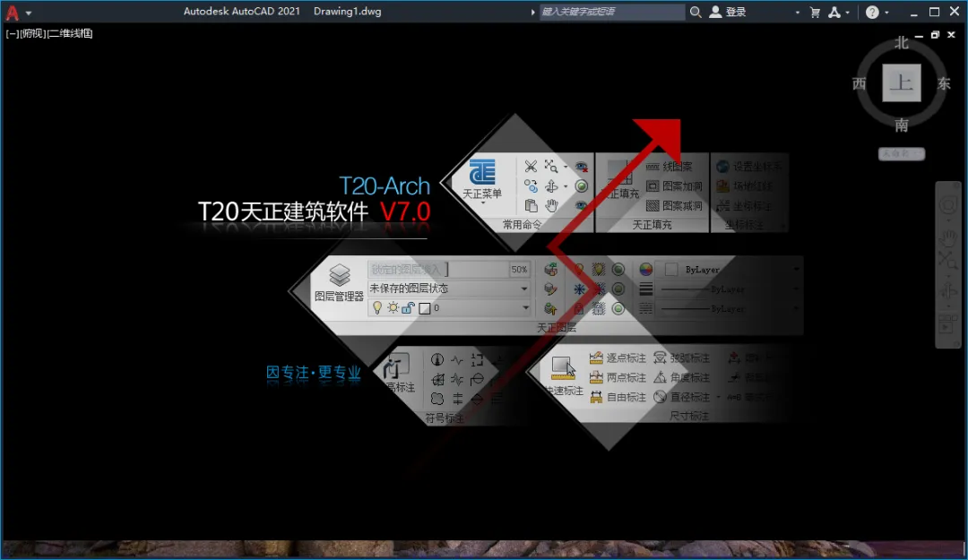Click 西 on the ViewCube compass

click(859, 83)
